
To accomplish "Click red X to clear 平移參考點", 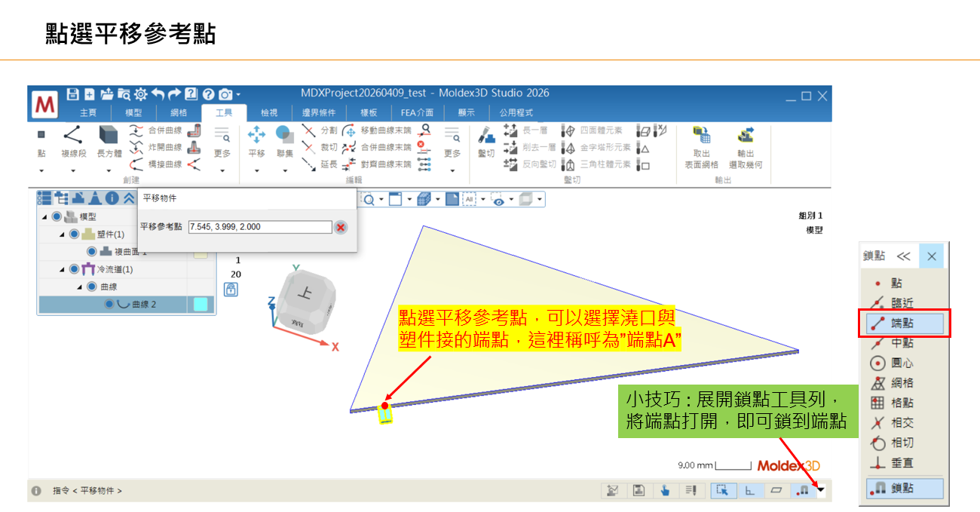I will coord(341,227).
